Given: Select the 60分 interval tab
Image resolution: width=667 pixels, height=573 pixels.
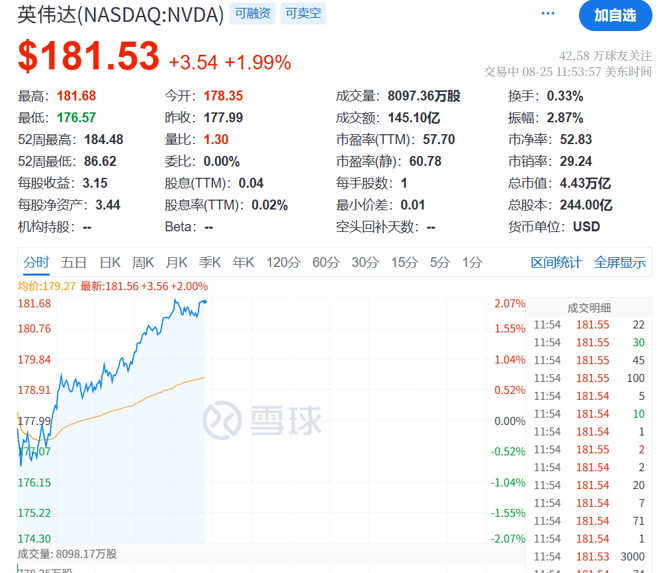Looking at the screenshot, I should [326, 262].
